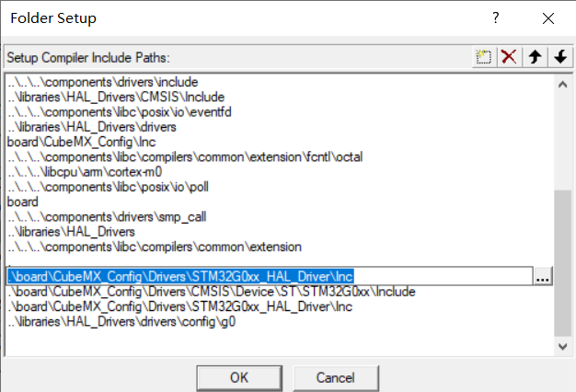Click the scrollbar up arrow
Screen dimensions: 576x392
pyautogui.click(x=563, y=83)
